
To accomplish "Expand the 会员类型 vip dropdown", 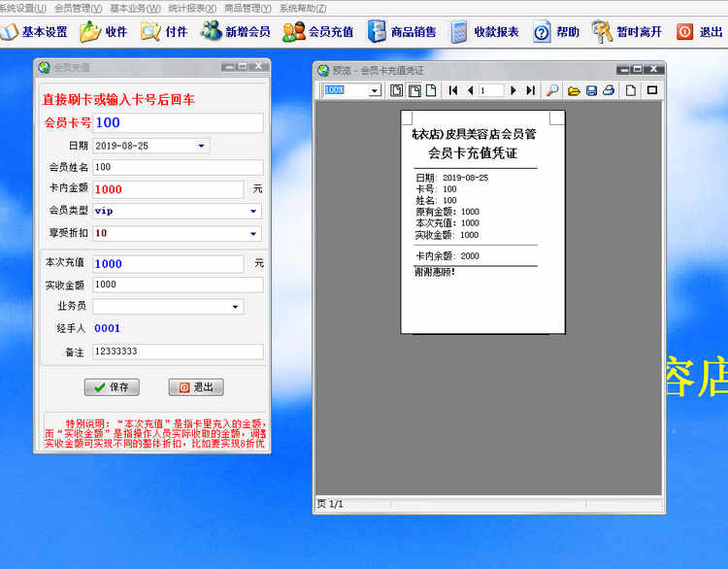I will pyautogui.click(x=253, y=212).
